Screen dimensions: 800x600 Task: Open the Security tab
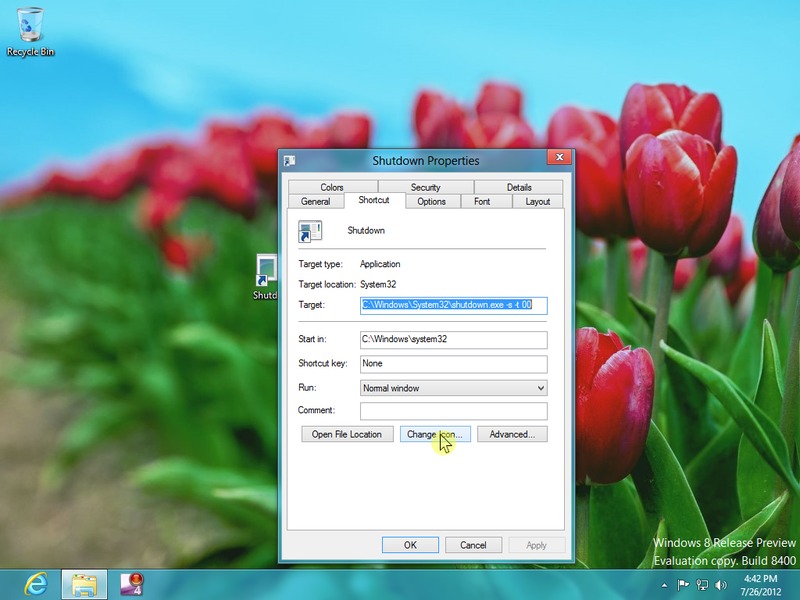click(425, 187)
